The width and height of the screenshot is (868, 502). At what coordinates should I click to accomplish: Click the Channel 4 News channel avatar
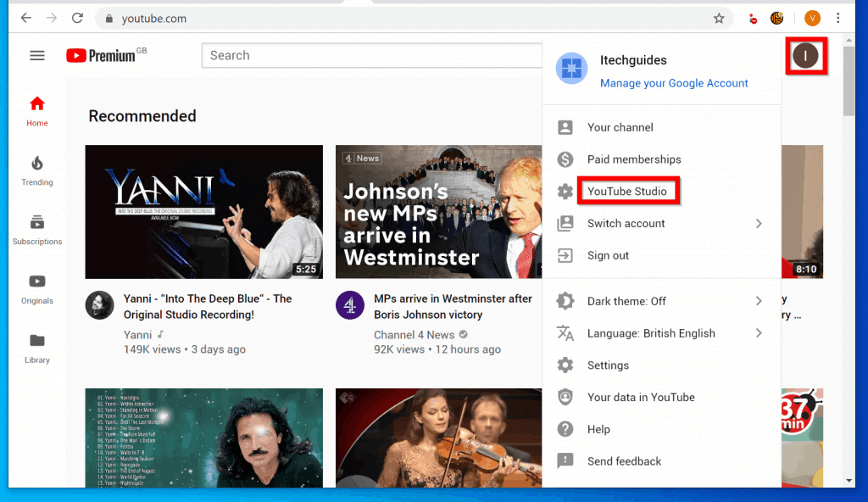350,304
